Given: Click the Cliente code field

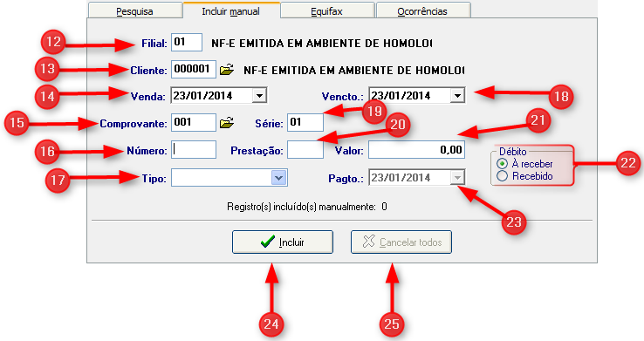Looking at the screenshot, I should (x=194, y=70).
